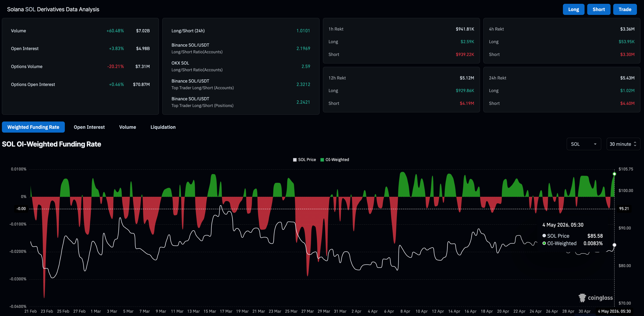Open the SOL coin dropdown
The width and height of the screenshot is (644, 316).
click(584, 144)
